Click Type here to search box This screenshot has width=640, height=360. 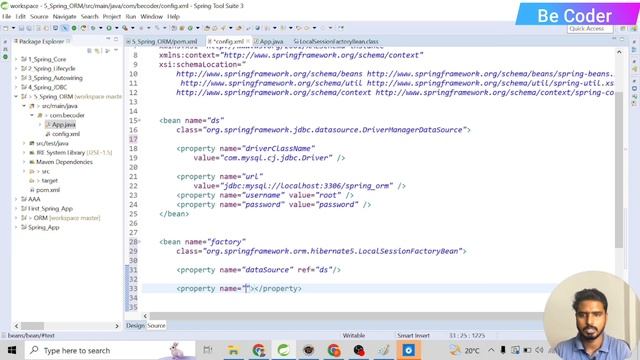point(110,350)
